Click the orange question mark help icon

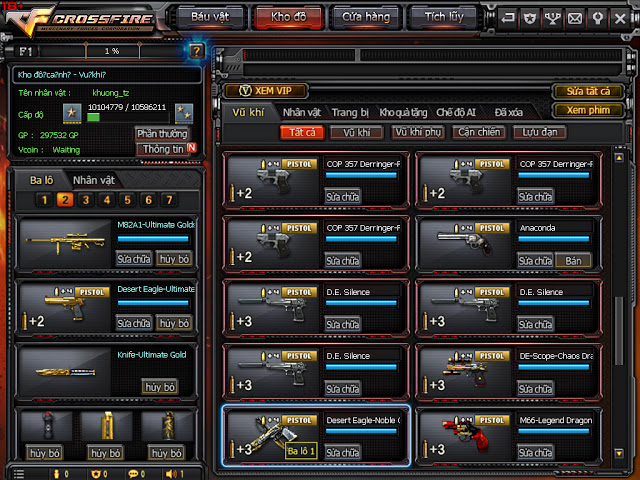point(196,51)
